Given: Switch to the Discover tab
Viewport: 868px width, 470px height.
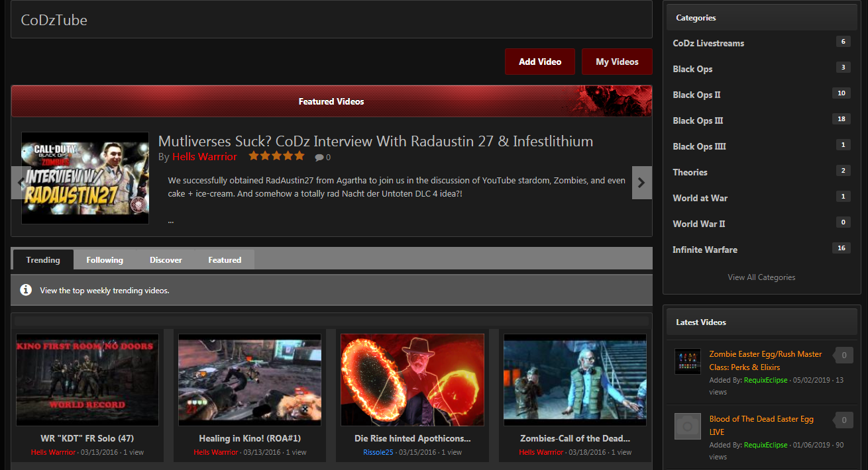Looking at the screenshot, I should click(x=166, y=260).
